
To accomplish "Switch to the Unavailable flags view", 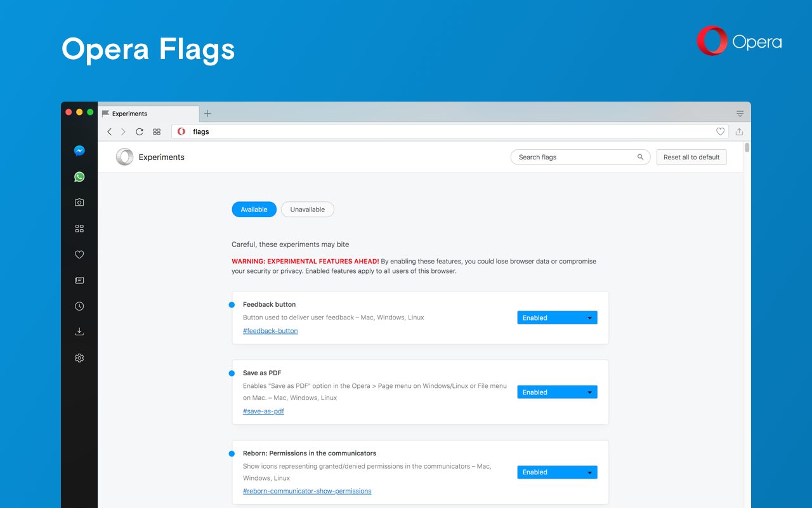I will tap(307, 209).
